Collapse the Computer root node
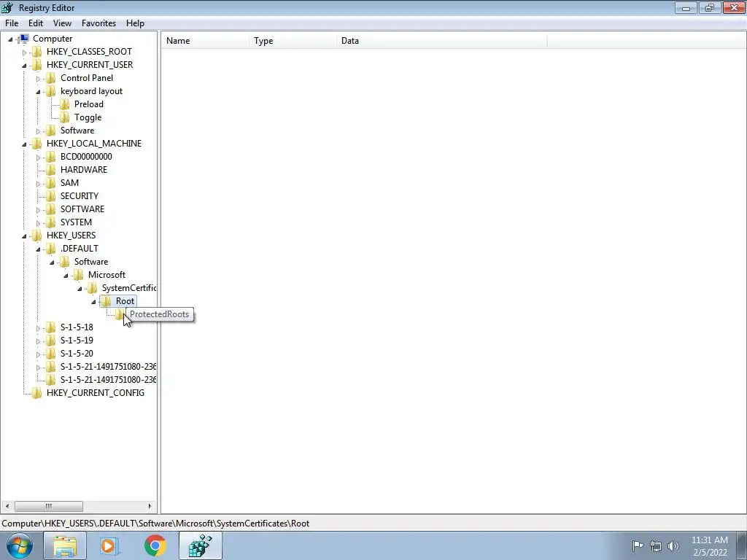 point(10,39)
